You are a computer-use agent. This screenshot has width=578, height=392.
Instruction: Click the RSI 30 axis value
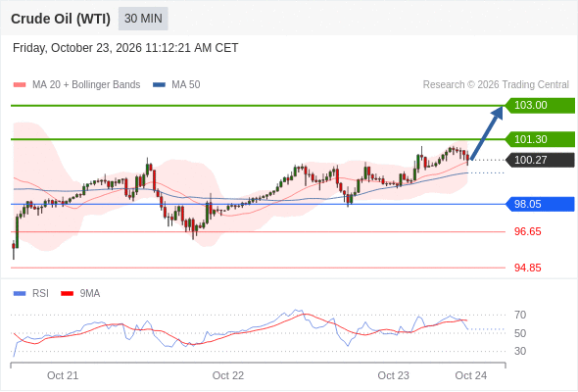pyautogui.click(x=520, y=351)
